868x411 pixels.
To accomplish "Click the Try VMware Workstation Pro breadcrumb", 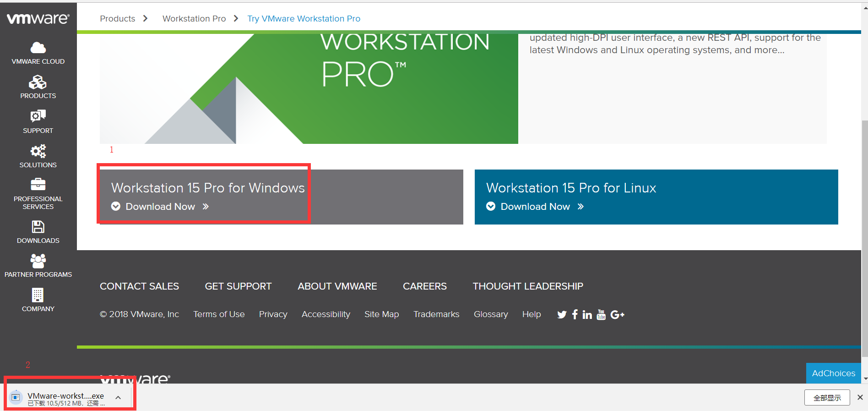I will 304,19.
